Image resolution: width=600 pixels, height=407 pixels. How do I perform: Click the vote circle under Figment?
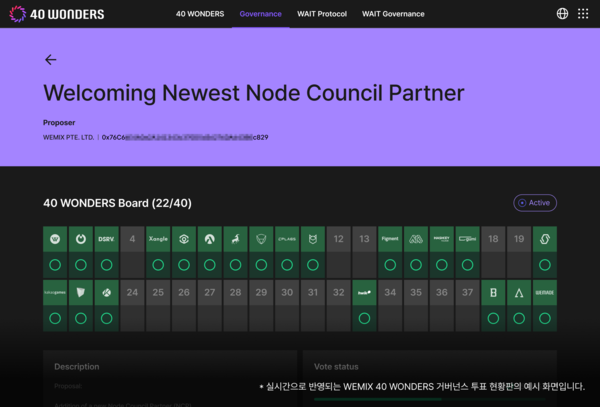[390, 265]
